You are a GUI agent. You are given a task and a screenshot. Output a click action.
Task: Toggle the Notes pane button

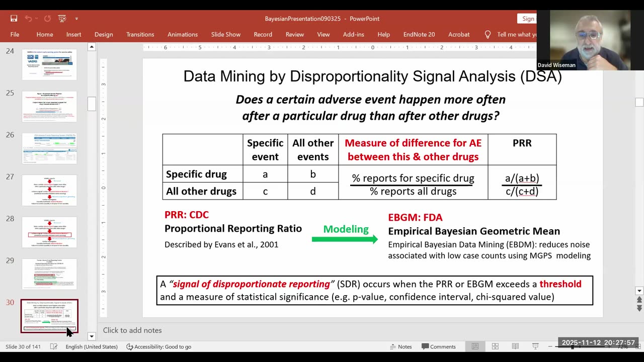pyautogui.click(x=401, y=346)
